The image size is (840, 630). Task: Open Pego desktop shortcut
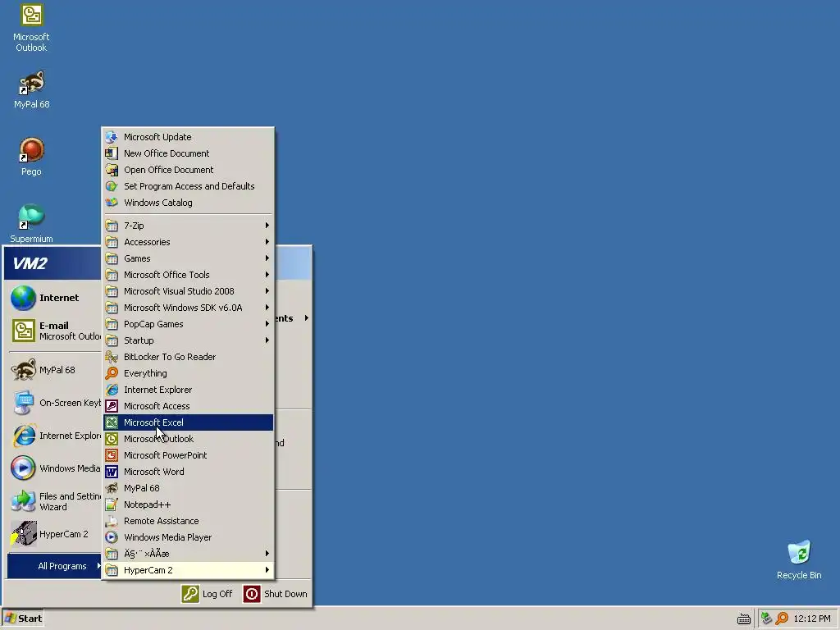click(x=31, y=157)
